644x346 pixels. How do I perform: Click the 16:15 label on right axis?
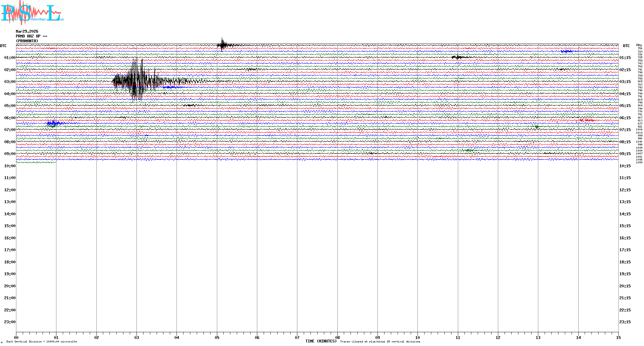point(625,238)
